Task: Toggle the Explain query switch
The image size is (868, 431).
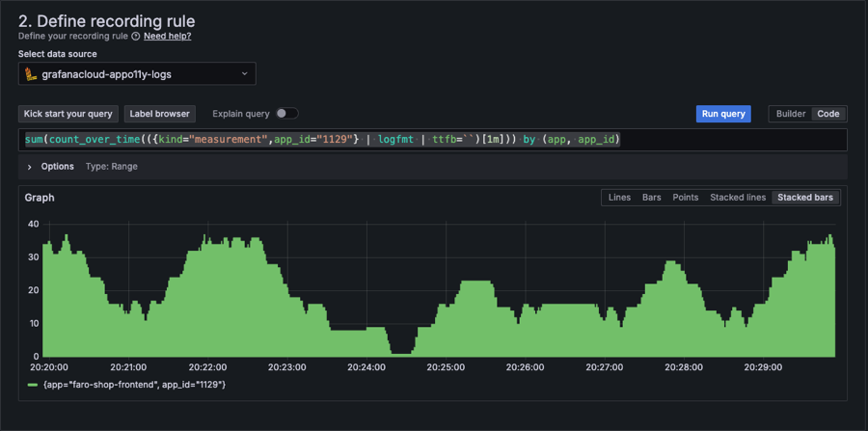Action: tap(286, 114)
